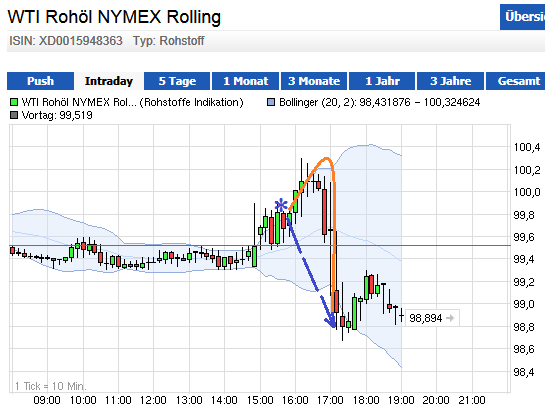Click the current price label 98,894
This screenshot has height=408, width=545.
coord(425,318)
